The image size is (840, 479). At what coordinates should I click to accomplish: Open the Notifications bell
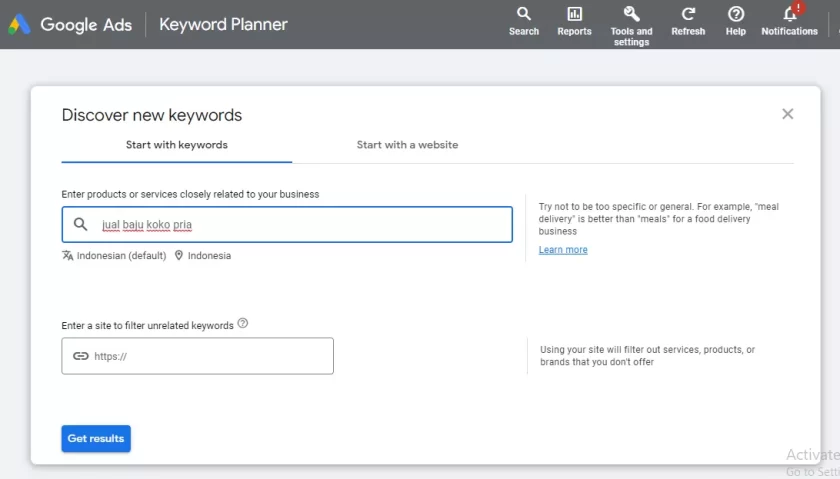(789, 21)
